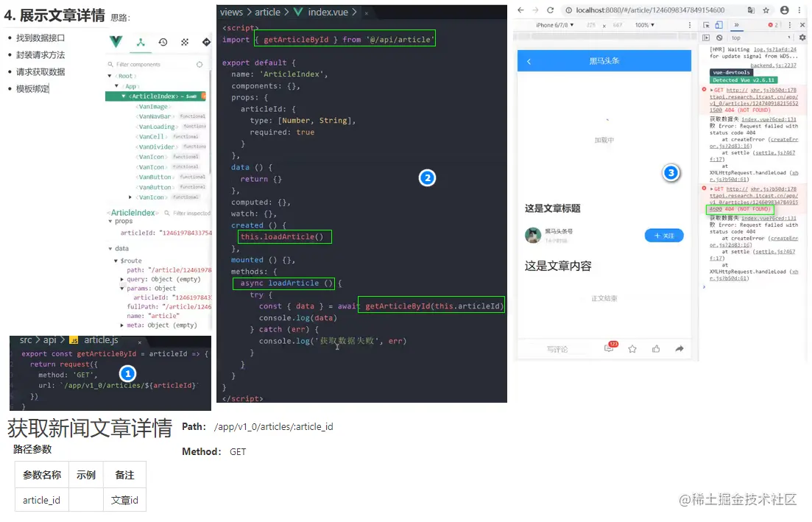The image size is (812, 522).
Task: Close the index.vue editor tab
Action: 366,13
